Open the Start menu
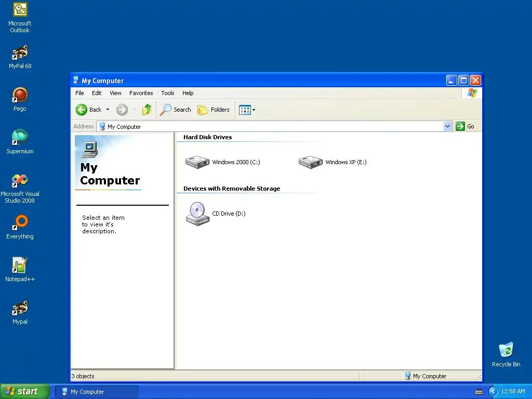The height and width of the screenshot is (399, 532). click(25, 392)
